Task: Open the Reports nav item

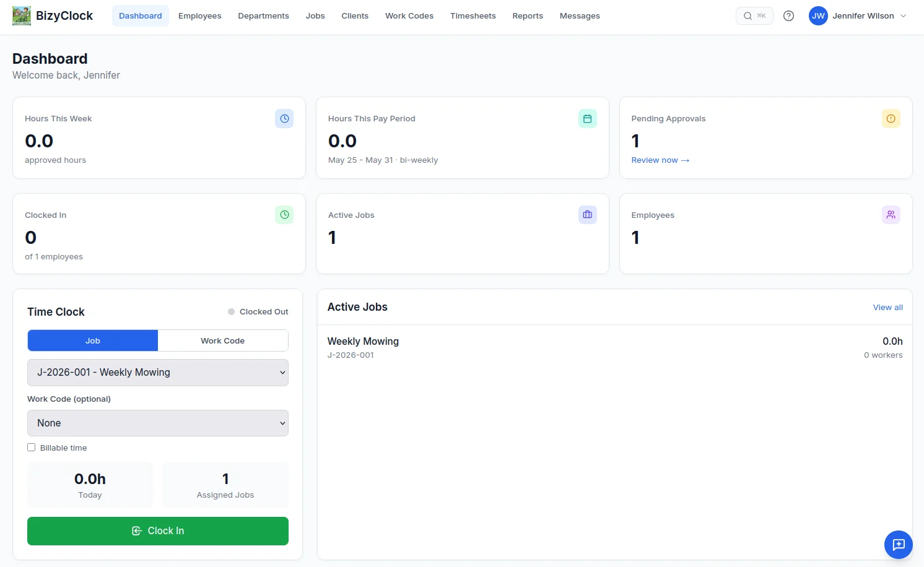Action: pyautogui.click(x=528, y=16)
